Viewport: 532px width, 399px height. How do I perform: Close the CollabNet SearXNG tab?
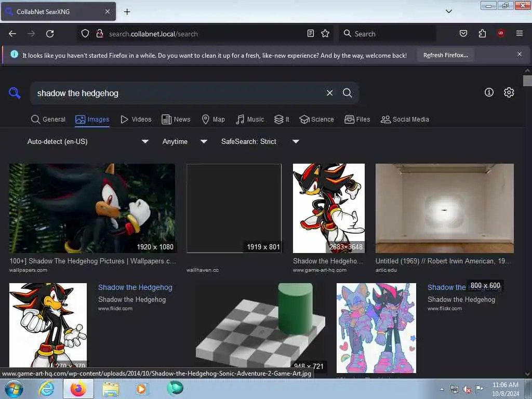coord(107,11)
